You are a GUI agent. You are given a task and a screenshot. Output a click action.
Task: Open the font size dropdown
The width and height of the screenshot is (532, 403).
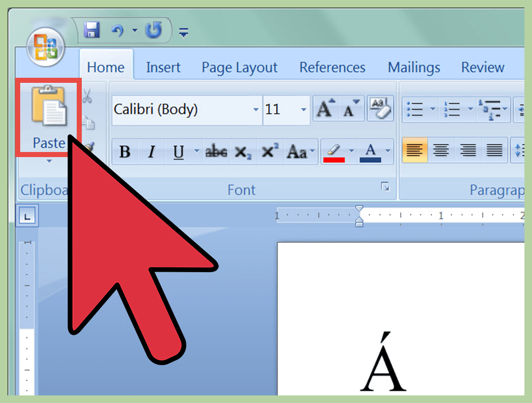pos(303,110)
